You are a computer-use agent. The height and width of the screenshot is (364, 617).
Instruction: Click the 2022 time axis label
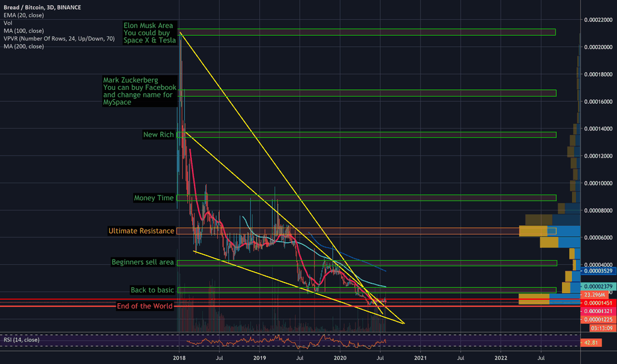501,358
